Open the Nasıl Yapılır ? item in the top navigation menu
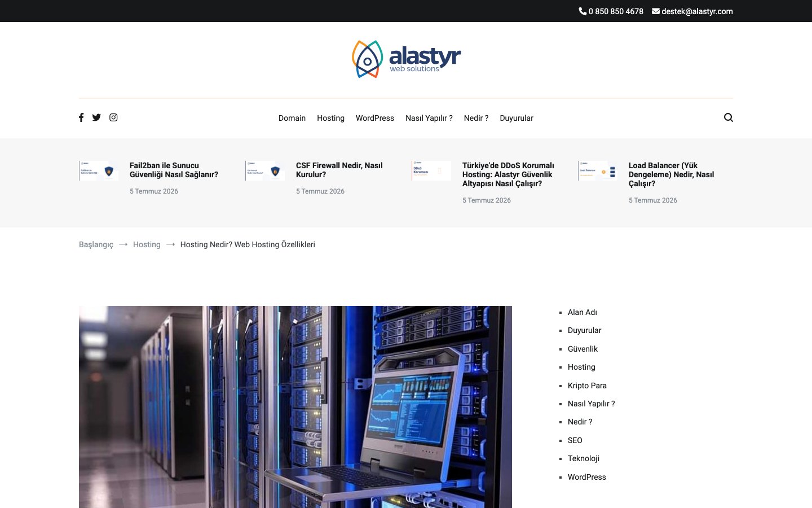 point(429,118)
